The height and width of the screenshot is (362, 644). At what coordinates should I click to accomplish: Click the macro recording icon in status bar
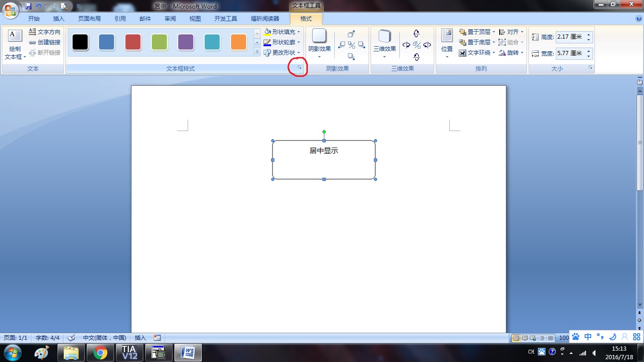coord(157,338)
